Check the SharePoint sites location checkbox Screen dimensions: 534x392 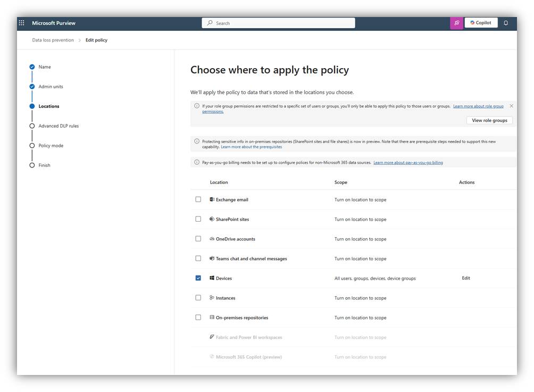click(198, 219)
